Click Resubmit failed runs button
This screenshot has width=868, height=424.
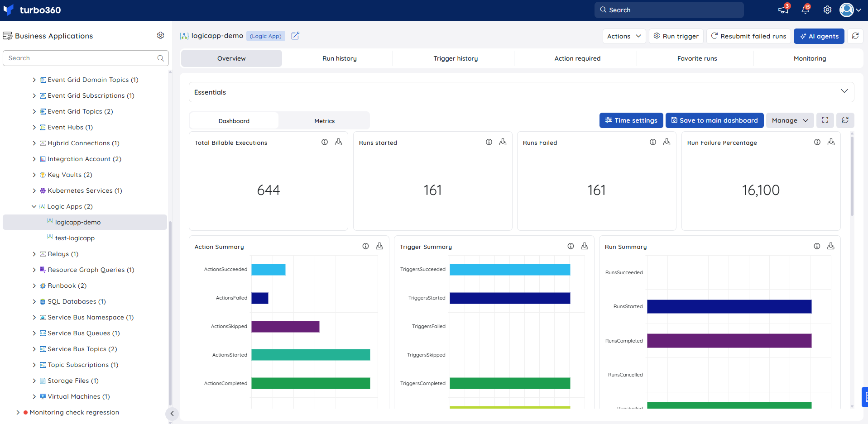(x=748, y=36)
